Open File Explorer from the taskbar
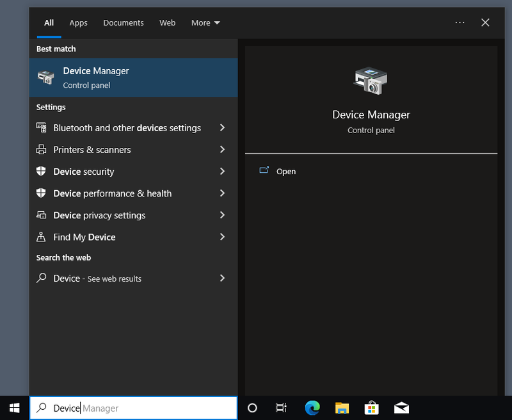This screenshot has width=512, height=420. [342, 408]
